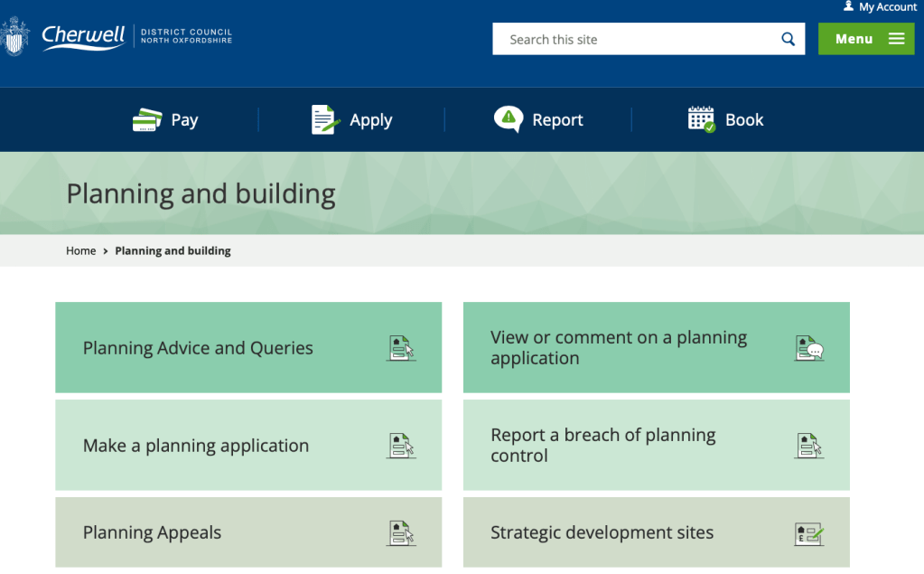Viewport: 924px width, 574px height.
Task: Click the Cherwell District Council logo
Action: pos(117,37)
